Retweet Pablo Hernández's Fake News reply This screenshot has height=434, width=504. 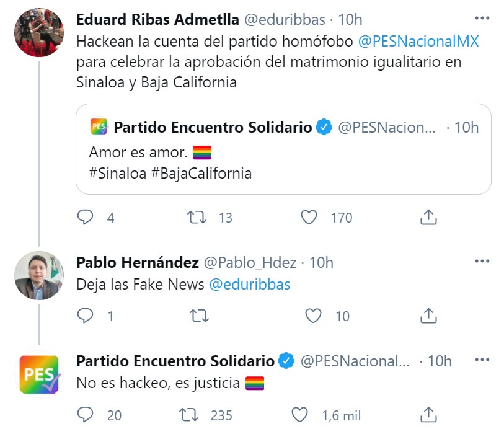point(199,316)
